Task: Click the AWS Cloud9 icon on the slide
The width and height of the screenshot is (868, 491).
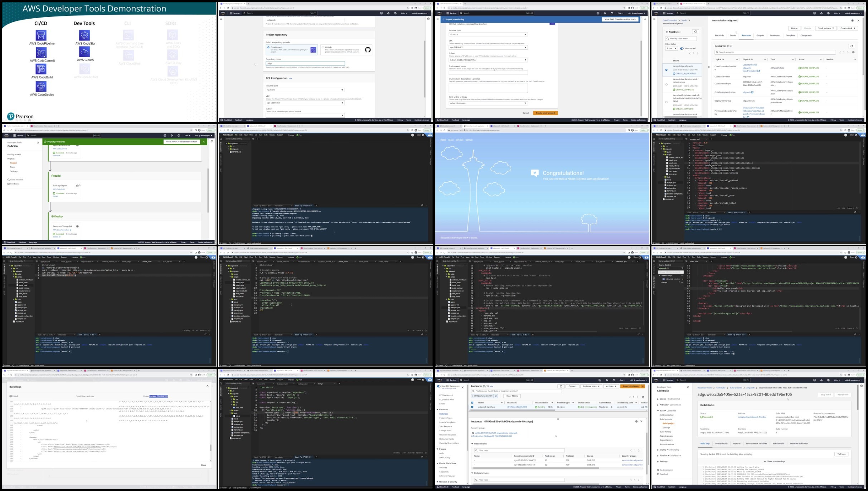Action: [84, 52]
